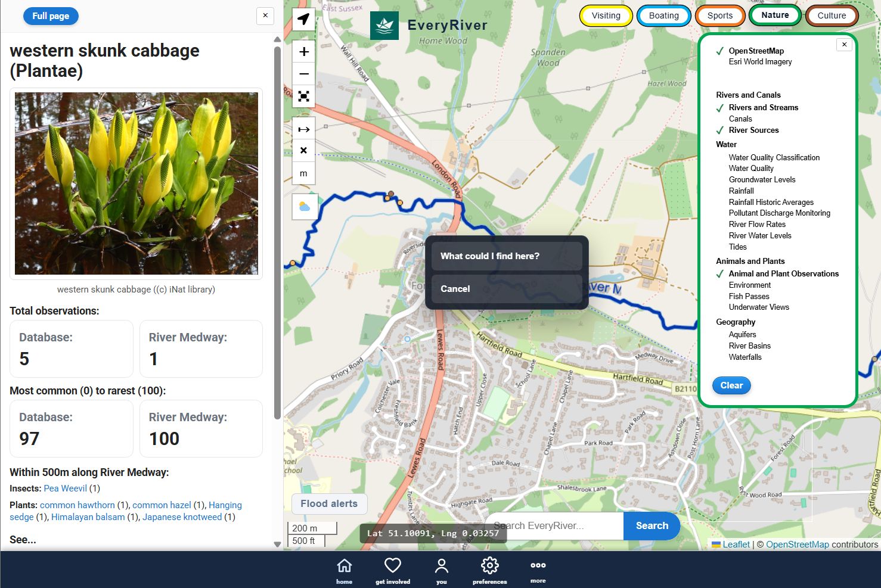Uncheck Animal and Plant Observations layer
This screenshot has width=881, height=588.
point(783,274)
